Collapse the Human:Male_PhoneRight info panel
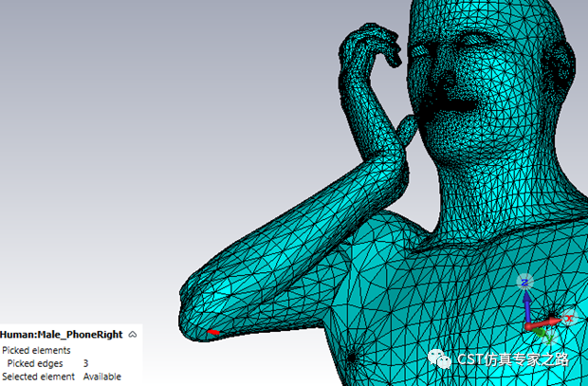This screenshot has height=386, width=588. 133,334
